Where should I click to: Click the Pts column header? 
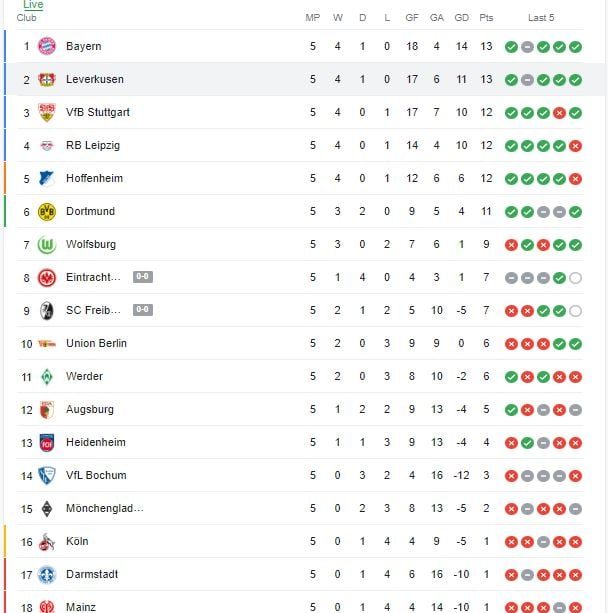point(486,18)
